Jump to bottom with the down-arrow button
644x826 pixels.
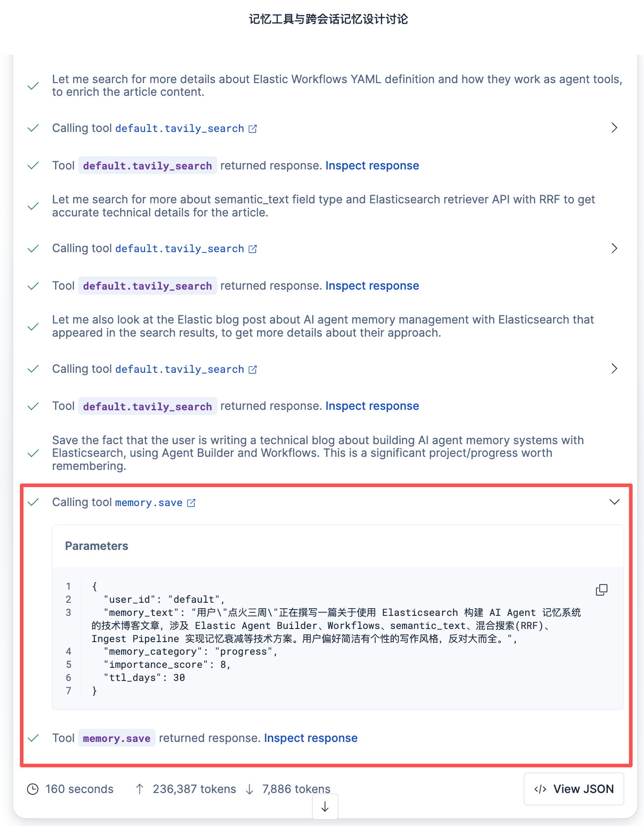pyautogui.click(x=325, y=807)
